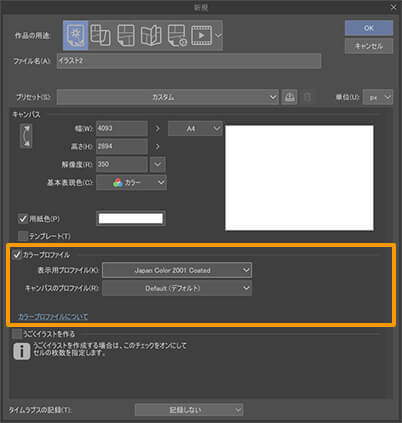Open the 表示用プロファイル dropdown

(x=177, y=270)
